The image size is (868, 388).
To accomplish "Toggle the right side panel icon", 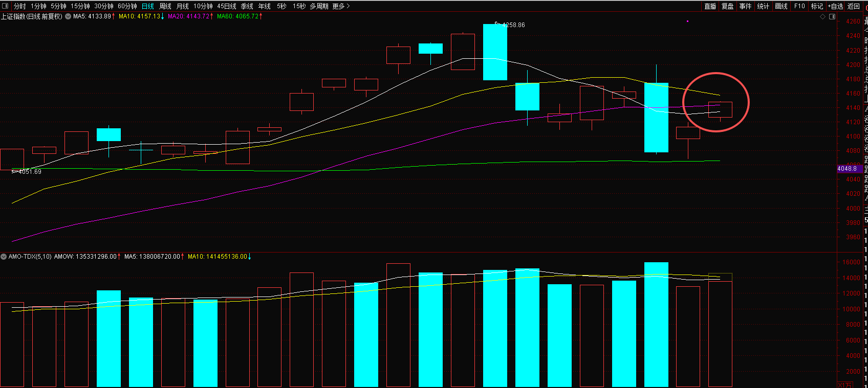I will (832, 17).
